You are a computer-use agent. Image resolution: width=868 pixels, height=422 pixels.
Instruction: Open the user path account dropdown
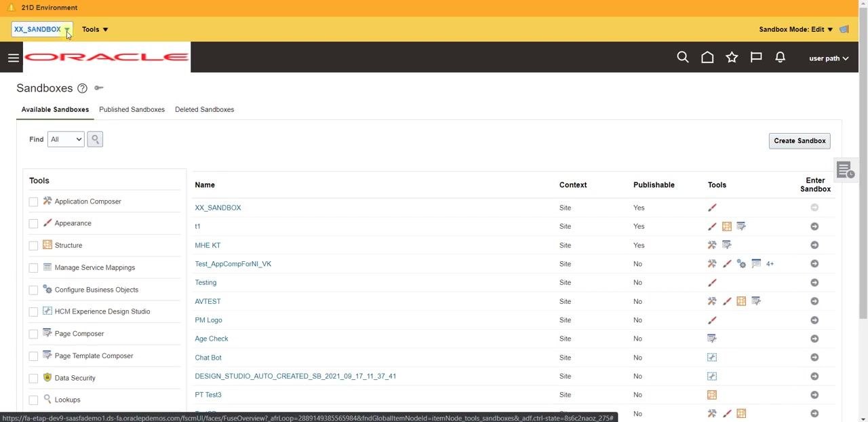[829, 58]
